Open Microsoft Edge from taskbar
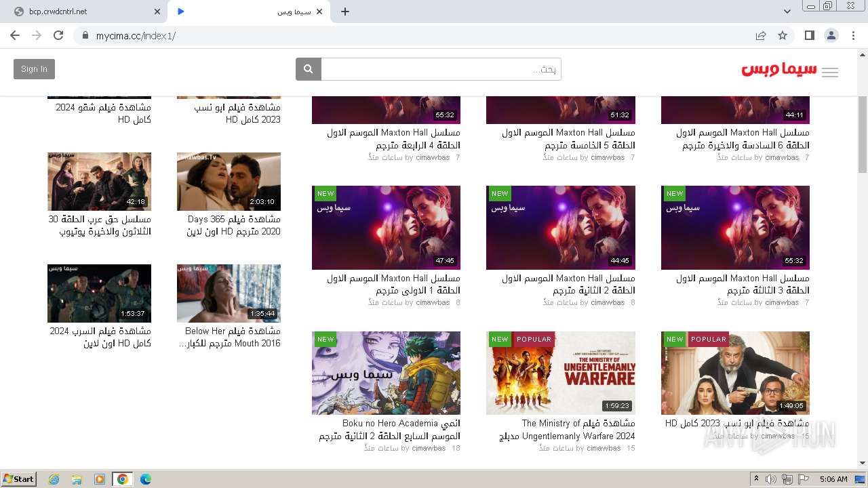This screenshot has width=868, height=488. tap(146, 479)
